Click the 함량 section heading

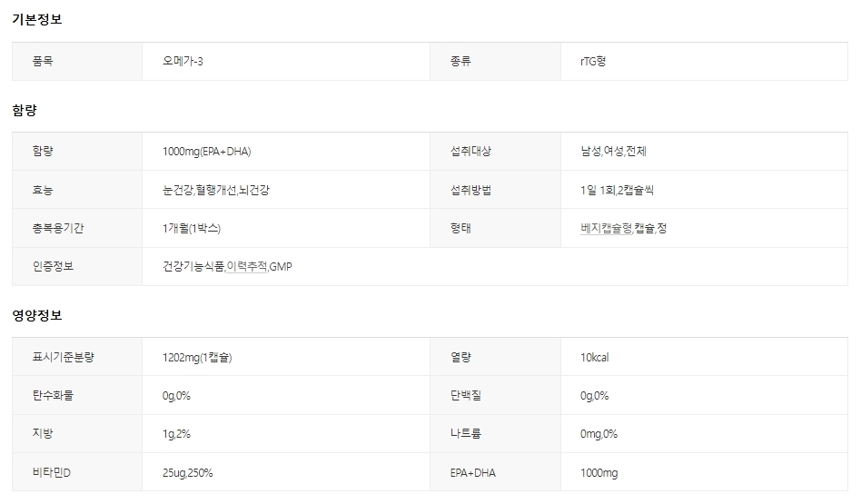[x=25, y=110]
